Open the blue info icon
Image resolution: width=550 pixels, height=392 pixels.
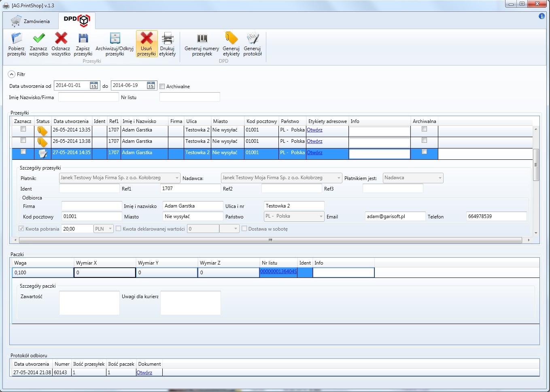(542, 16)
